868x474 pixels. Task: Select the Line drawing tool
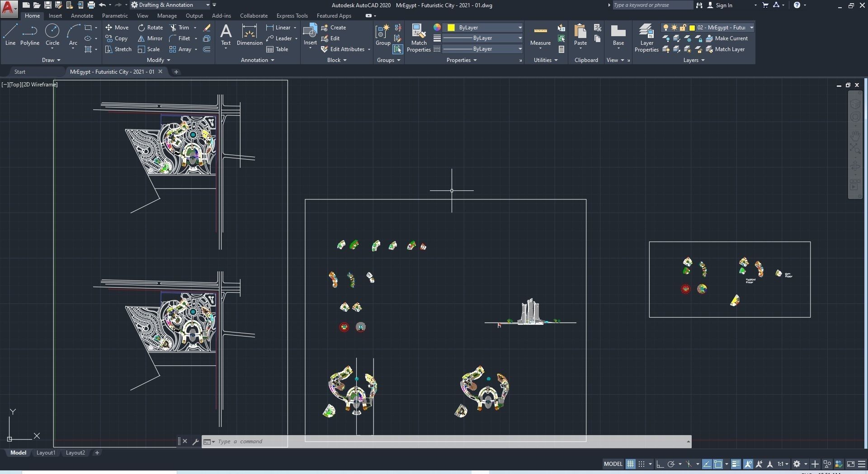coord(10,35)
